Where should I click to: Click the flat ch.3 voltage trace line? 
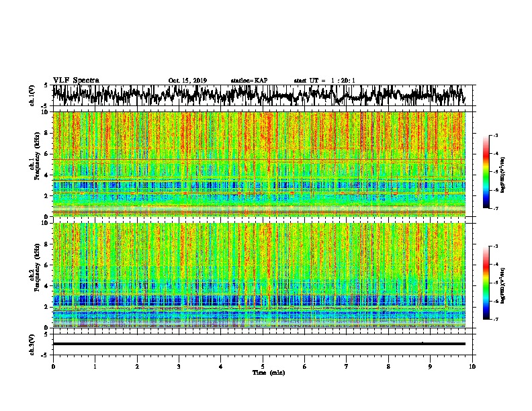pos(259,344)
